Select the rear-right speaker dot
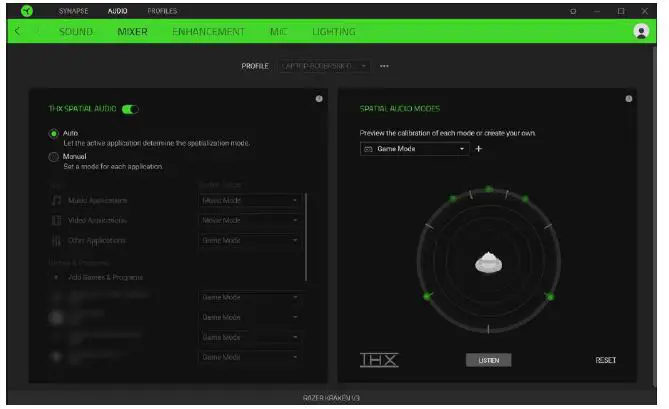Screen dimensions: 669x409 (x=550, y=296)
